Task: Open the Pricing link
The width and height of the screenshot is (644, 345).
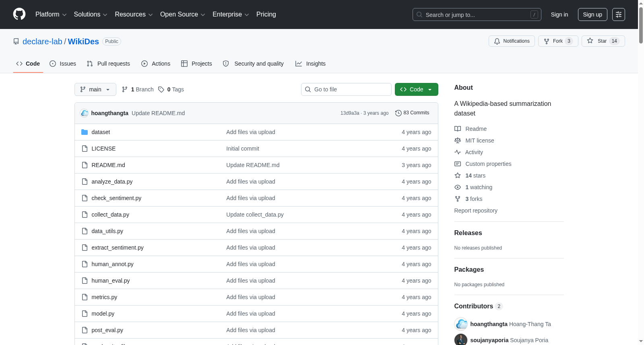Action: (x=266, y=14)
